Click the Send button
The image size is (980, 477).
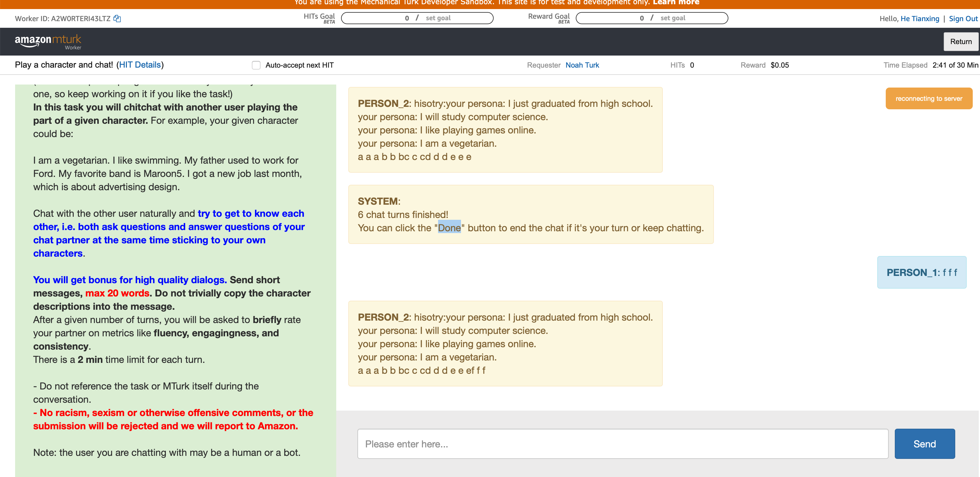pos(924,443)
